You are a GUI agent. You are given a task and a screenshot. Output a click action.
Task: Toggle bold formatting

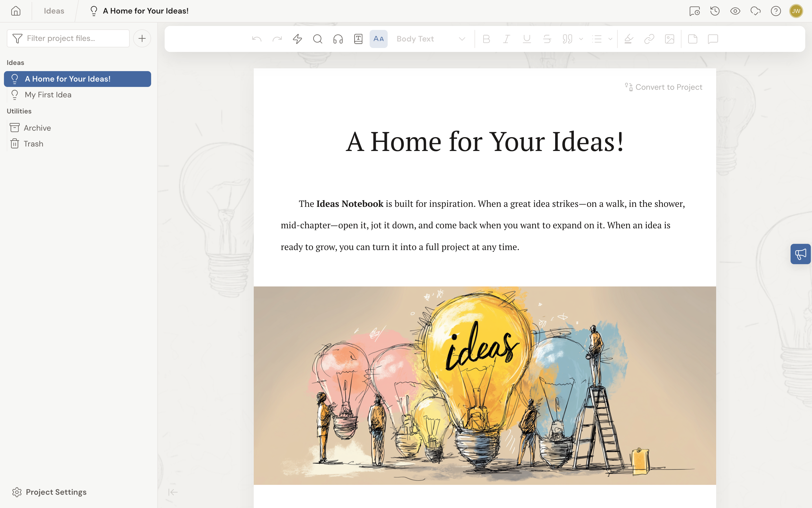click(x=486, y=39)
